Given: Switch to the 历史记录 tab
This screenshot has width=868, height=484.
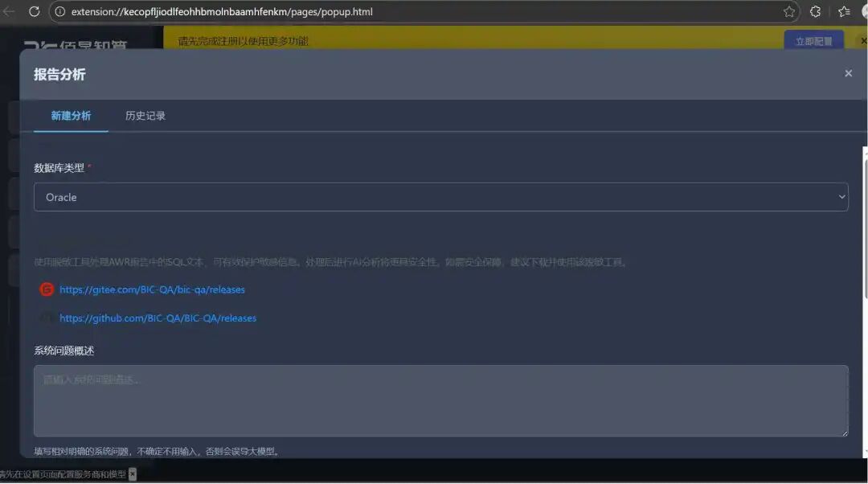Looking at the screenshot, I should tap(145, 116).
